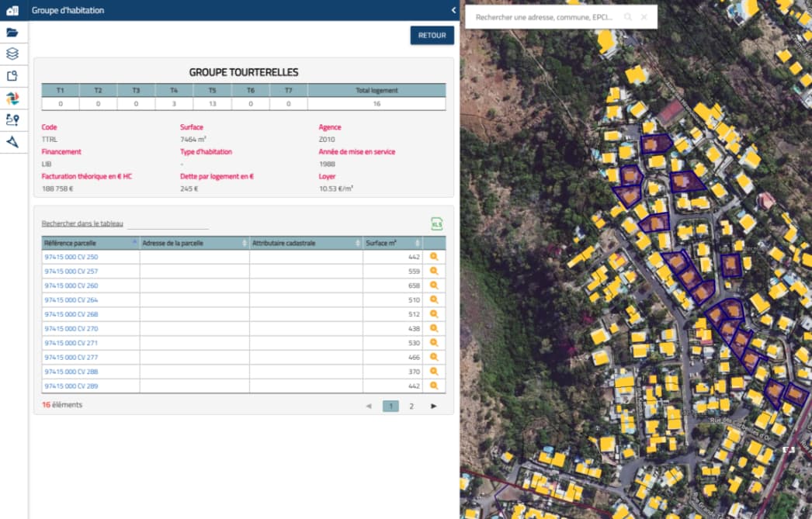The height and width of the screenshot is (519, 812).
Task: Click the RETOUR button
Action: click(432, 36)
